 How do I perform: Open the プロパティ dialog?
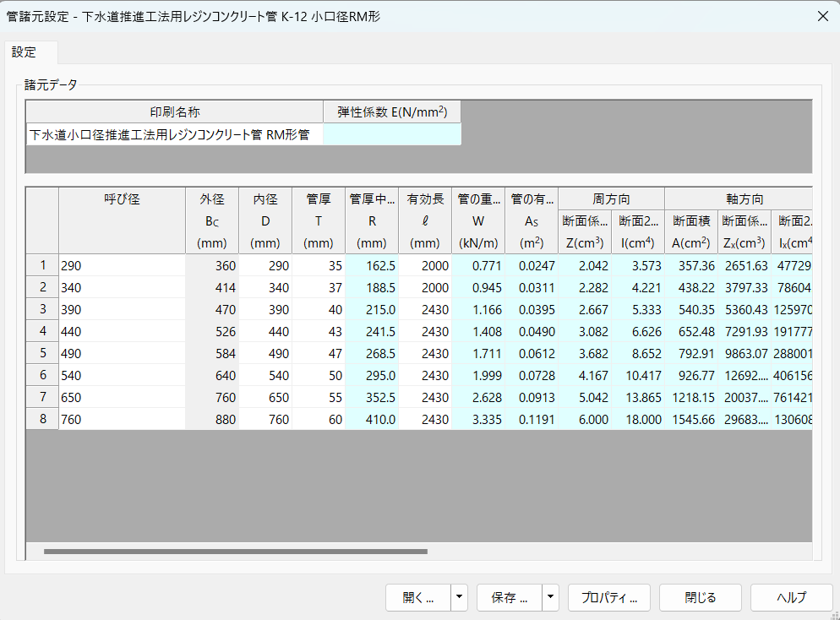tap(608, 597)
